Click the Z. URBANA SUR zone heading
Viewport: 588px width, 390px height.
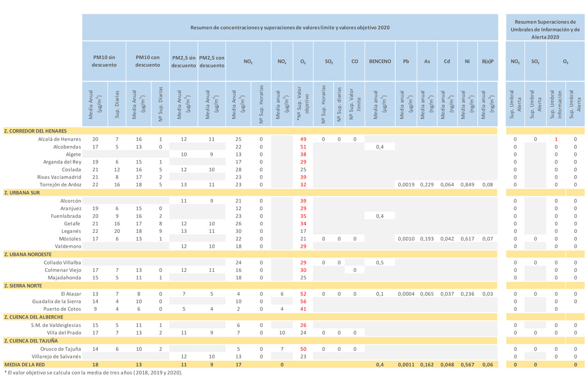pyautogui.click(x=22, y=193)
